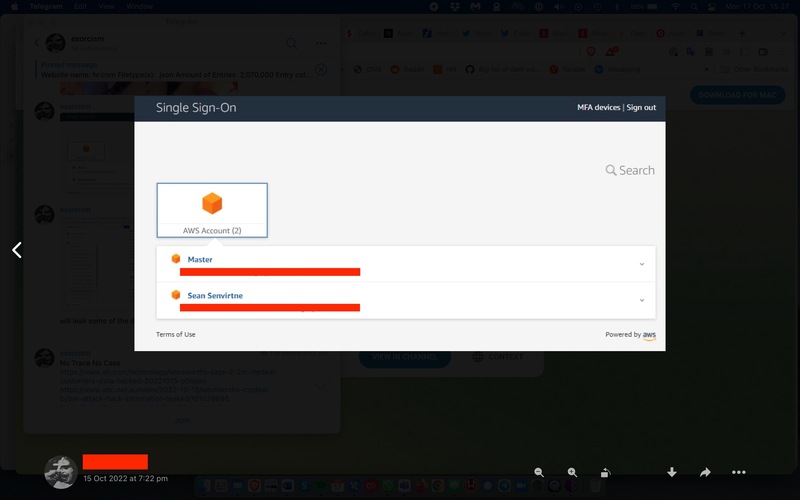The width and height of the screenshot is (800, 500).
Task: Dismiss the pinned message with the X
Action: [x=321, y=69]
